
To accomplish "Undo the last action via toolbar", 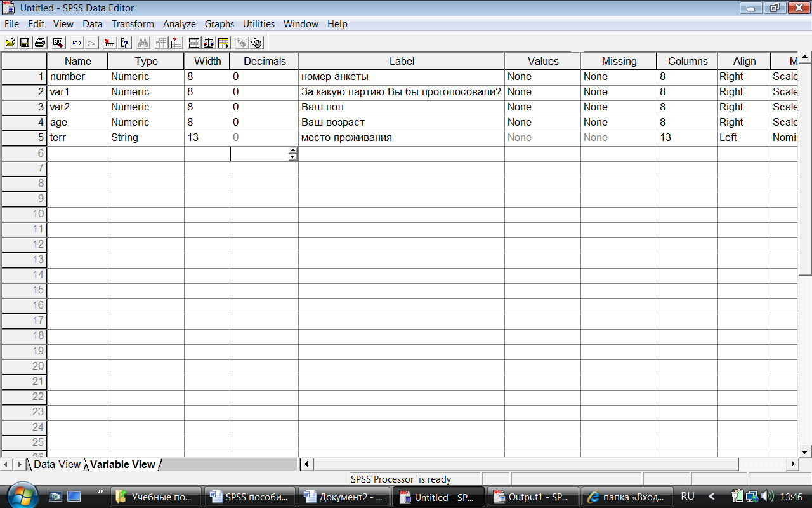I will 77,43.
